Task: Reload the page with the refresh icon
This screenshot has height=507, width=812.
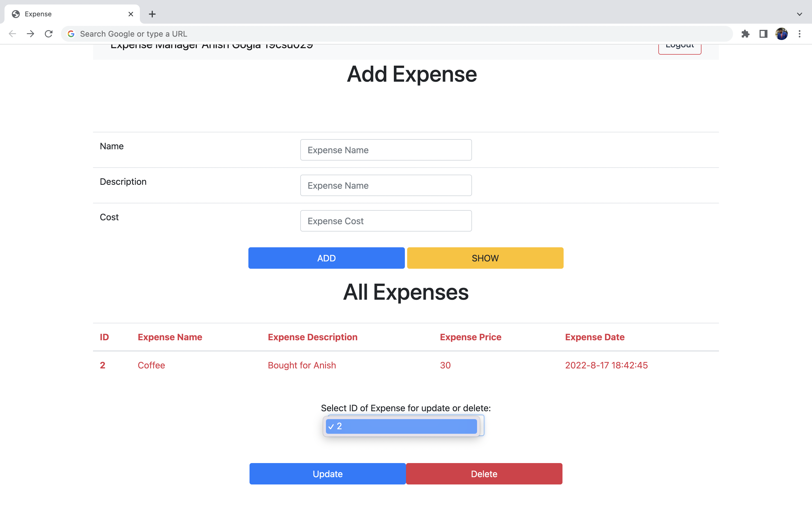Action: pyautogui.click(x=49, y=34)
